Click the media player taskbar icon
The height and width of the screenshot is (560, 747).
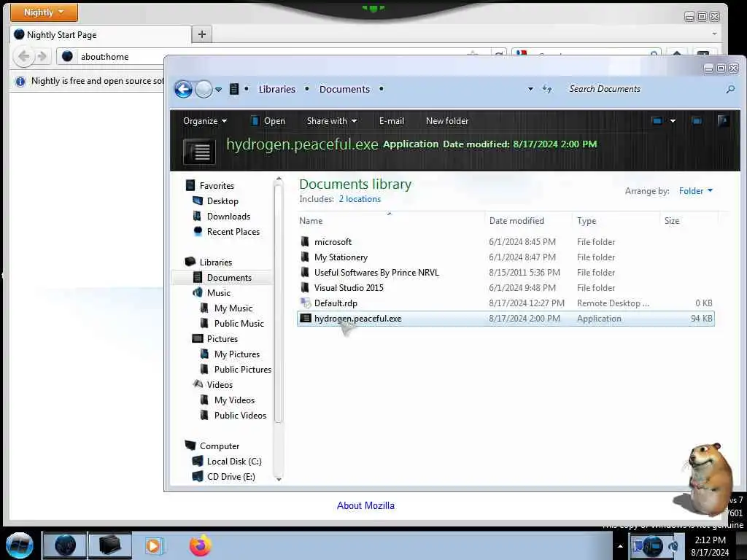coord(154,545)
